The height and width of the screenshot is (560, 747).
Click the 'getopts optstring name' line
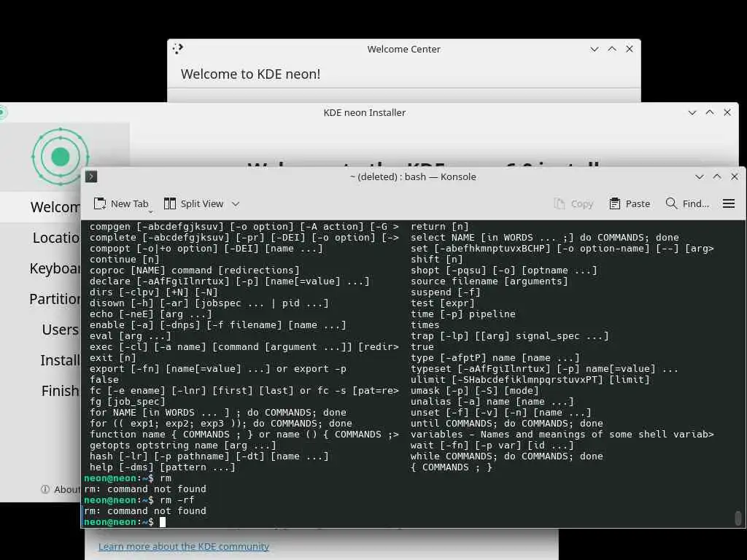click(183, 446)
